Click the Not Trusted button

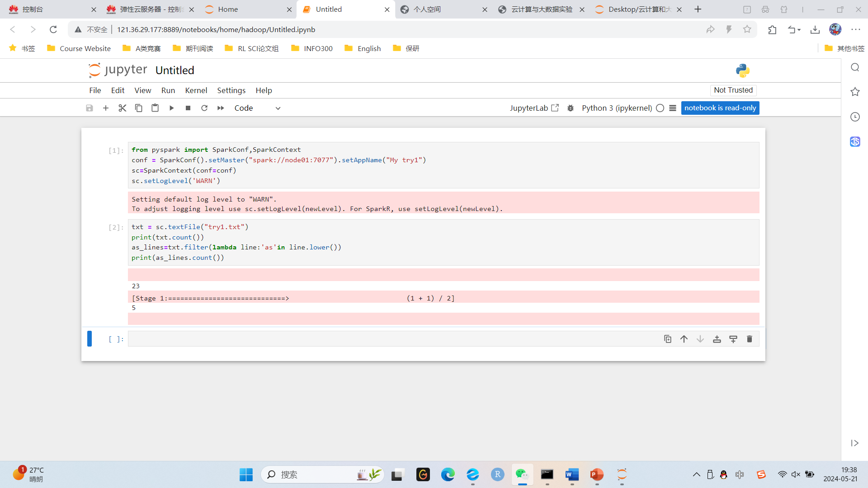tap(733, 90)
